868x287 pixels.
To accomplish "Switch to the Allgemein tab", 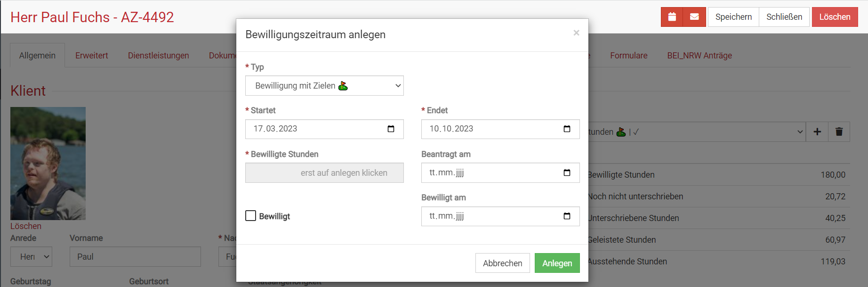I will pos(37,55).
